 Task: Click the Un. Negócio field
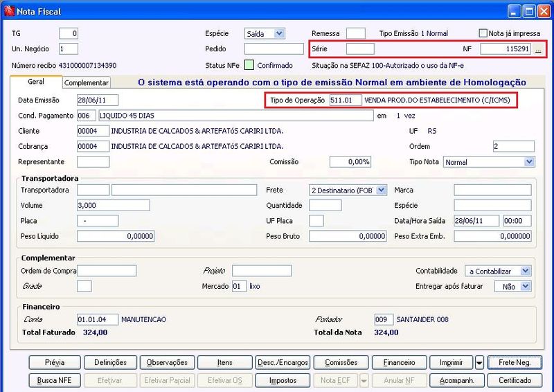click(x=69, y=48)
